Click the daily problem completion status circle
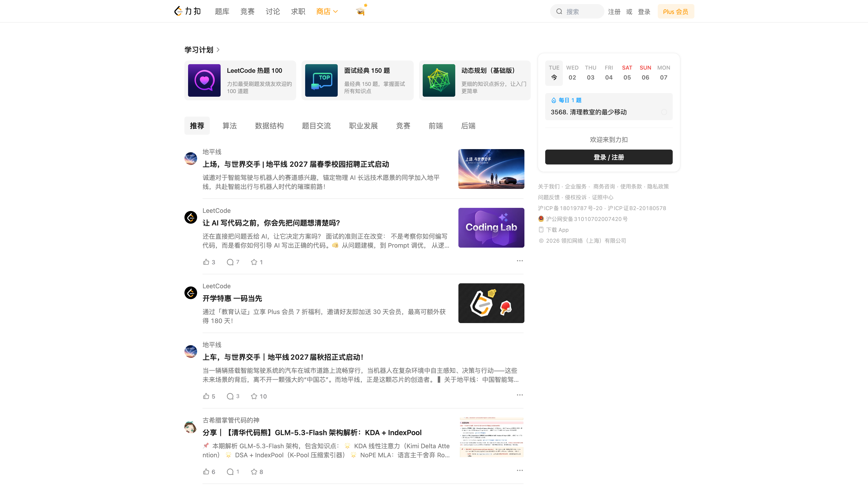Screen dimensions: 868x488 [664, 112]
